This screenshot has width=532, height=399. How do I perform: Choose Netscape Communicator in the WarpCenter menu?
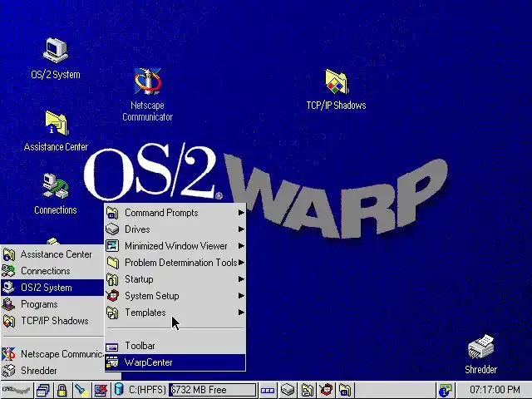click(x=52, y=354)
